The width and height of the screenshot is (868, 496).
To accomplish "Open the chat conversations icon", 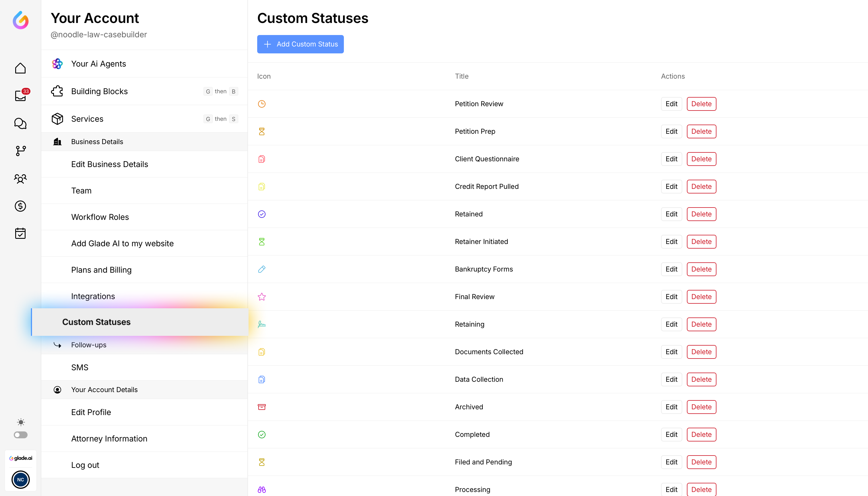I will click(x=20, y=123).
